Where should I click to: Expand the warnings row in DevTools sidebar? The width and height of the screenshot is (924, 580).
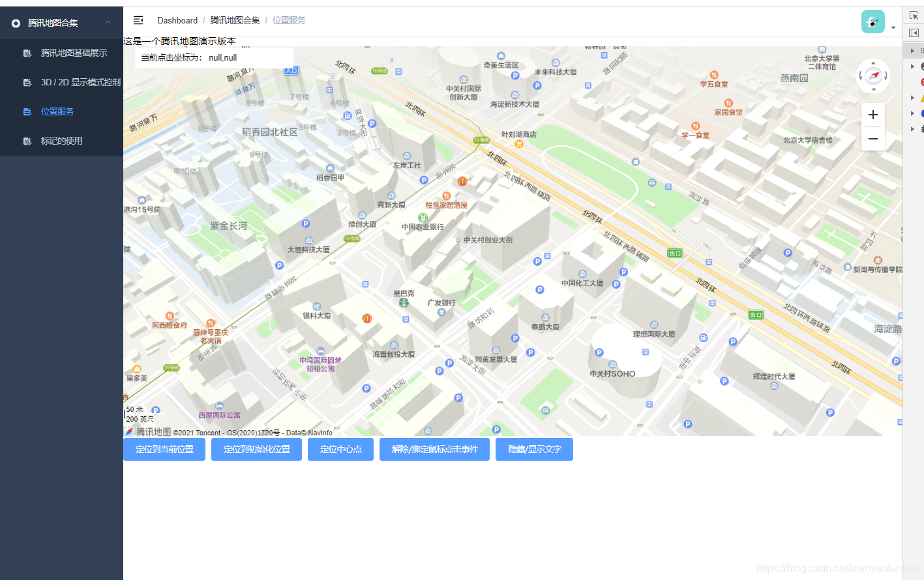tap(912, 98)
